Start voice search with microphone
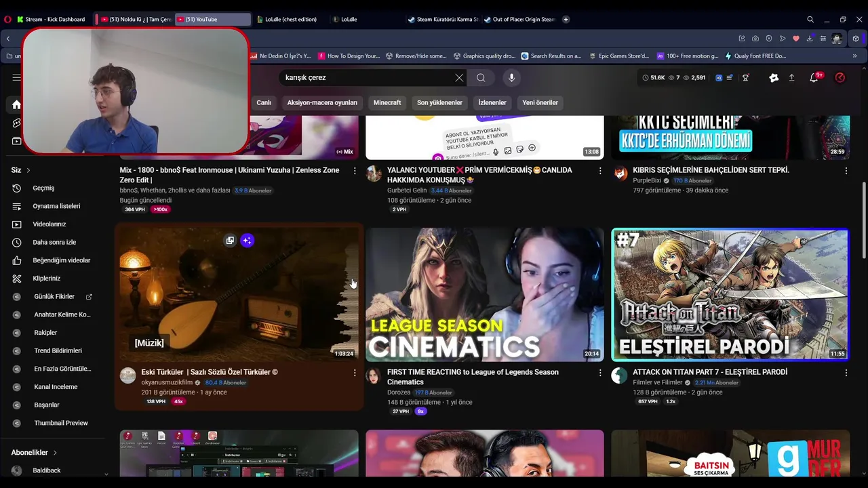Viewport: 868px width, 488px height. [x=511, y=77]
